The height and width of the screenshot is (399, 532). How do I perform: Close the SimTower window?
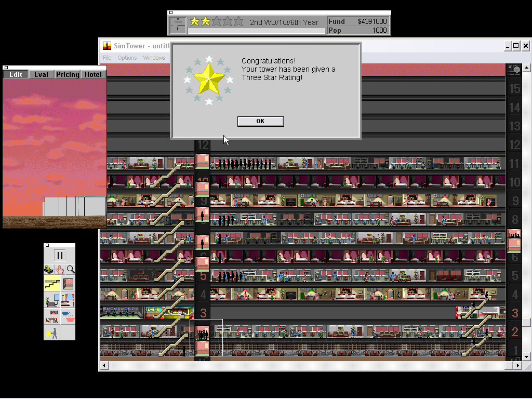(x=526, y=46)
